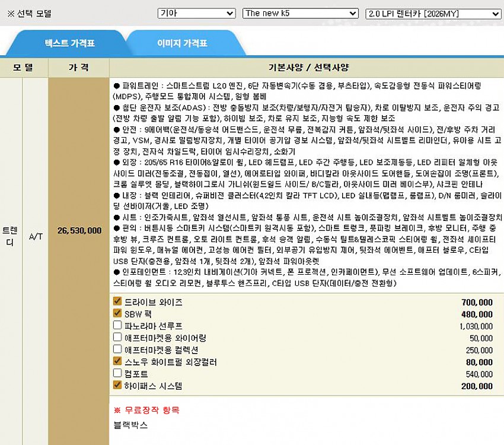Tick the 컴포트 package checkbox

pyautogui.click(x=117, y=374)
